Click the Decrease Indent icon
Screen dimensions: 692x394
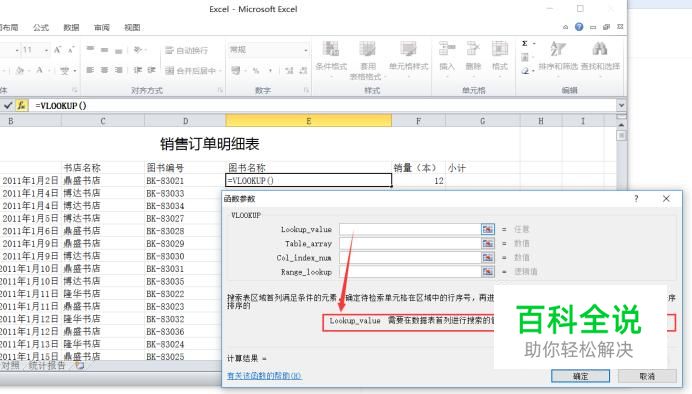point(138,70)
